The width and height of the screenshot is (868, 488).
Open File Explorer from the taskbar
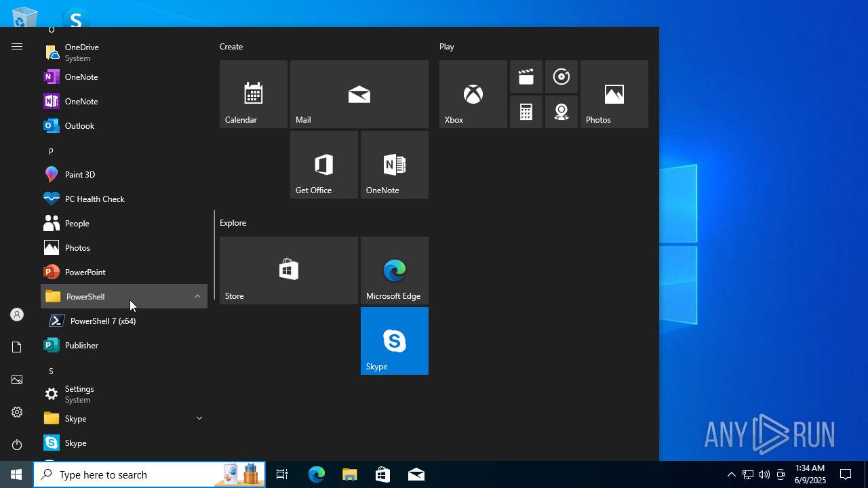coord(350,474)
